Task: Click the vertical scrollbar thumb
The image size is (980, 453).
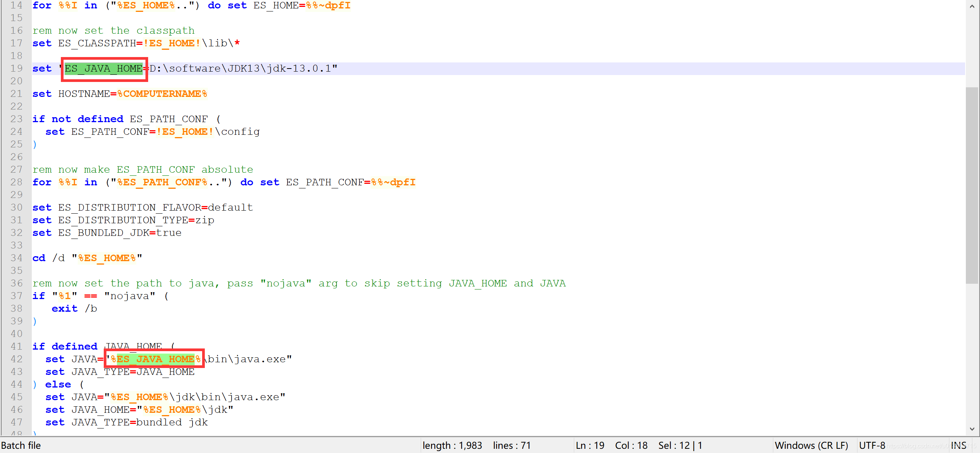Action: [x=972, y=185]
